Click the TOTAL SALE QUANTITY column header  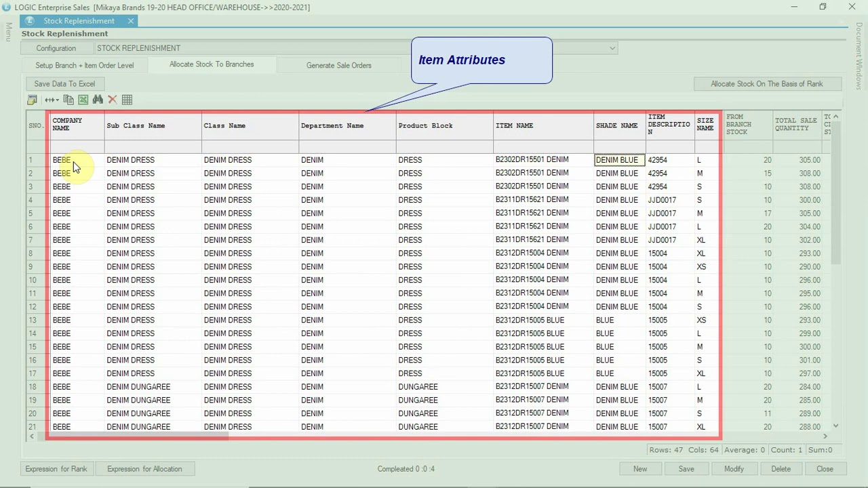coord(797,125)
